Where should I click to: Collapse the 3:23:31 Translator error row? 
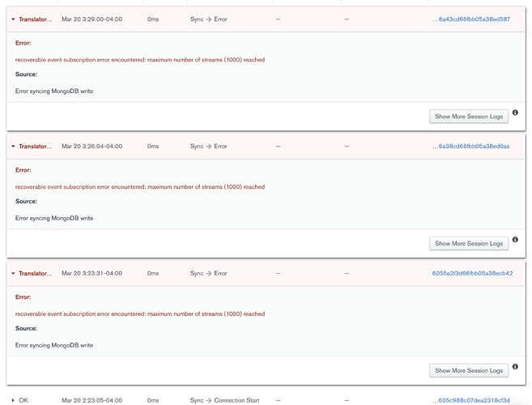pos(13,274)
